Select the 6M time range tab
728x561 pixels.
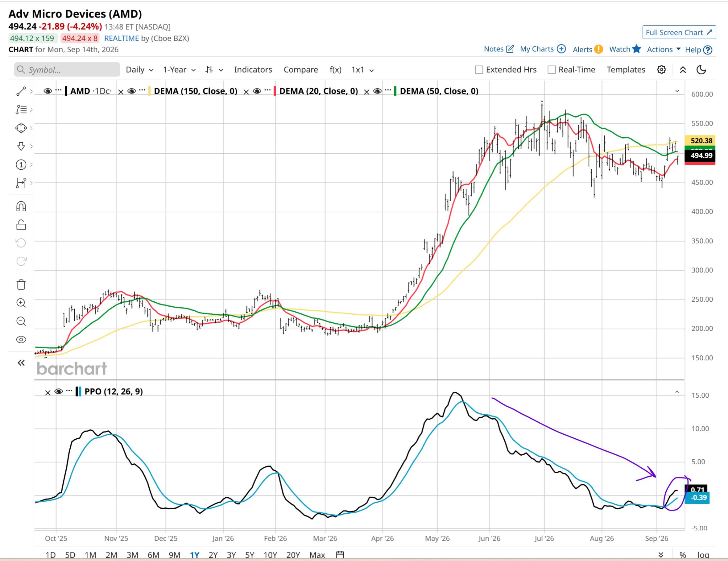point(153,555)
